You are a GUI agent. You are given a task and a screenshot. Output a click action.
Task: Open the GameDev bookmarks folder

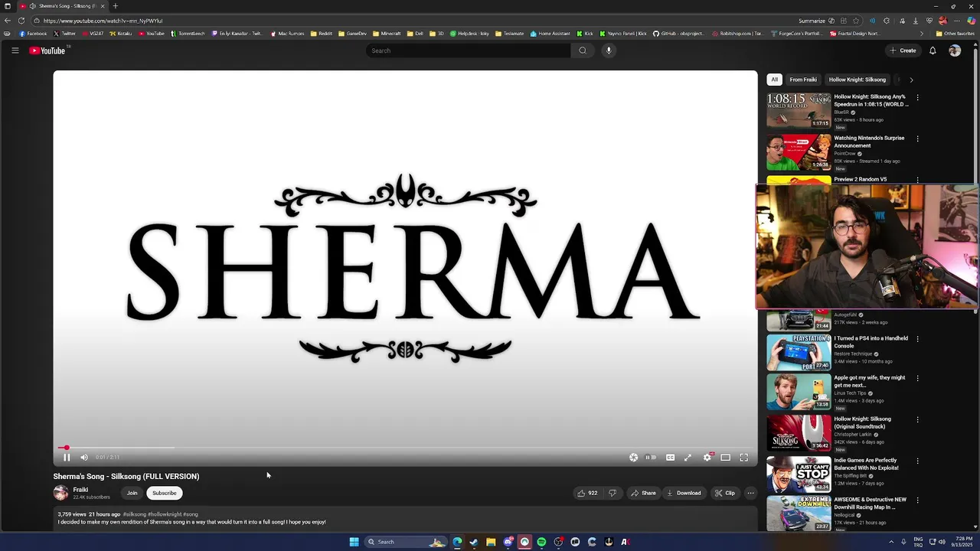(x=352, y=34)
